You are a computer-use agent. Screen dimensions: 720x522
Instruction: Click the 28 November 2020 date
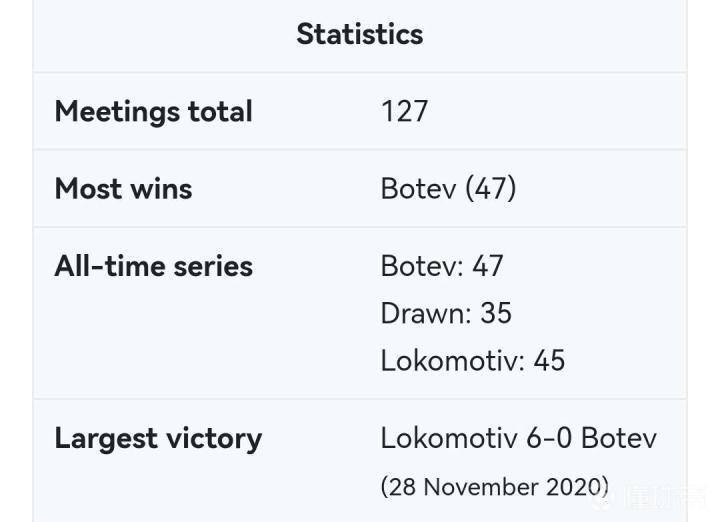494,487
